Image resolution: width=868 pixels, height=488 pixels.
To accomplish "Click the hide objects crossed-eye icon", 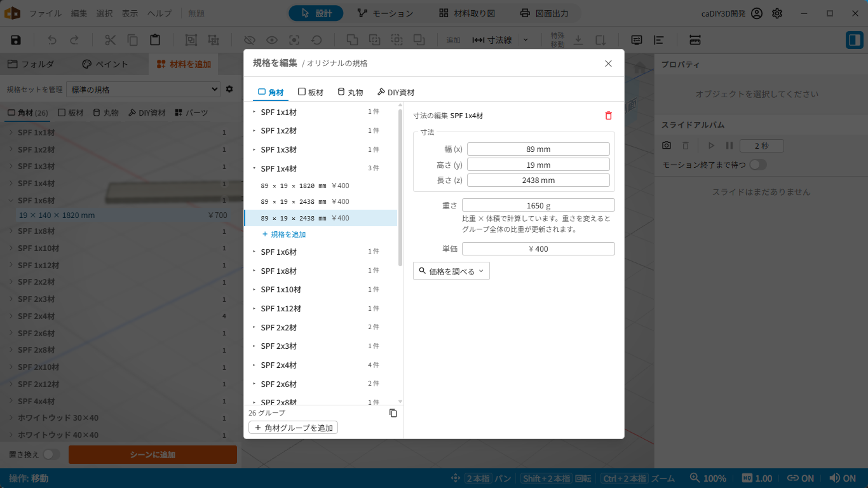I will 250,40.
